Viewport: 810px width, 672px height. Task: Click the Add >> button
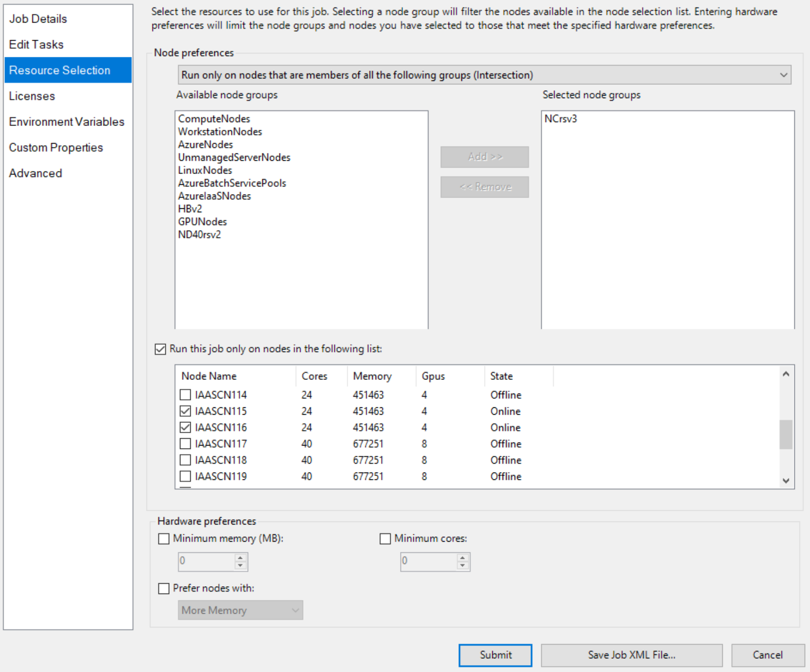[484, 157]
